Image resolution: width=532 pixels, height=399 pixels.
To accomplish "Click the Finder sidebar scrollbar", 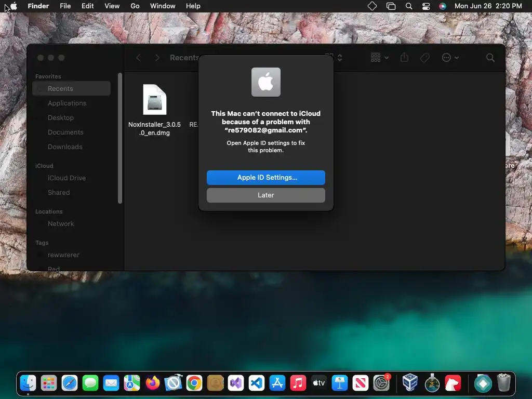I will pyautogui.click(x=120, y=138).
